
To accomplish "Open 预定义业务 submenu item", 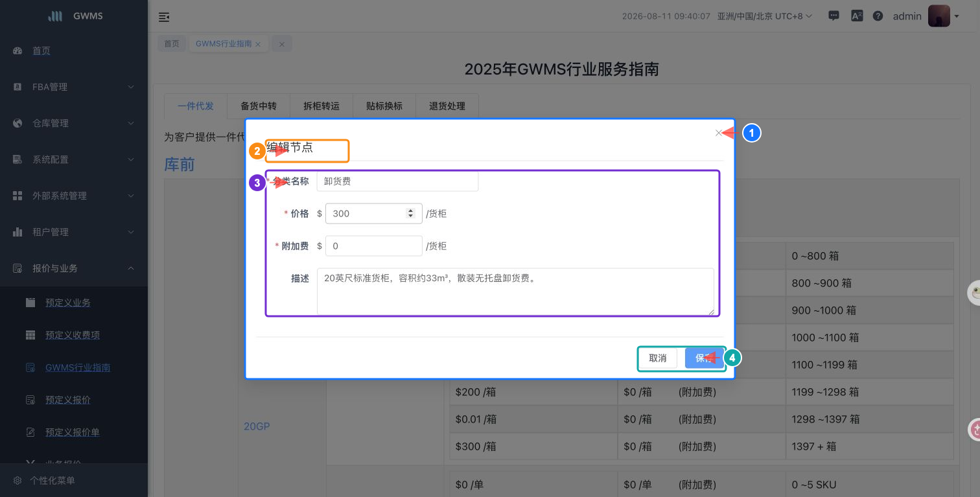I will coord(68,303).
